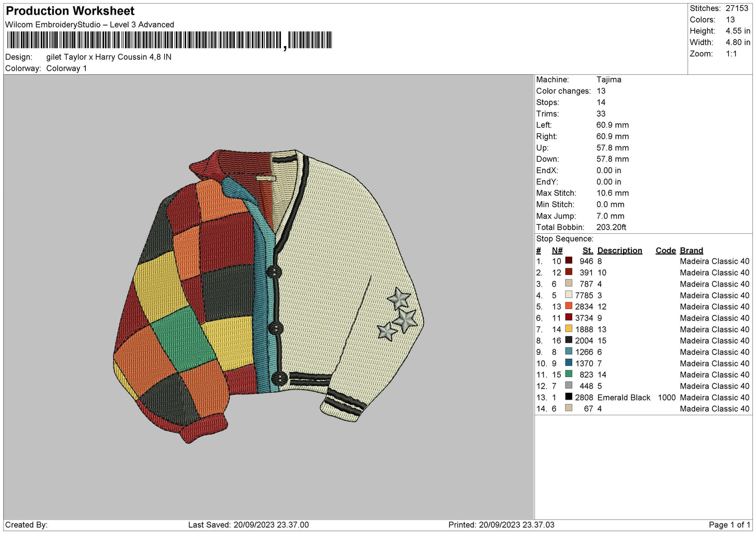The image size is (756, 534).
Task: Click the Total Bobbin value 203.20ft
Action: [612, 228]
